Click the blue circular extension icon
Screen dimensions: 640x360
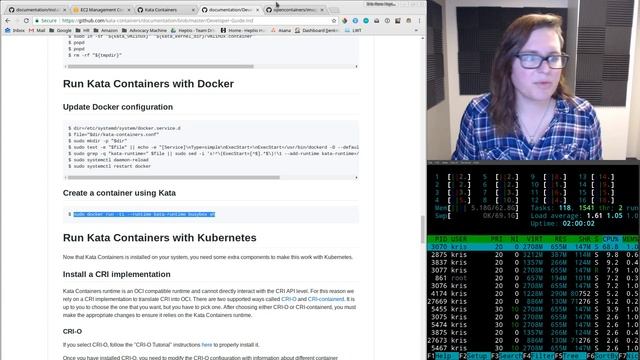point(355,20)
